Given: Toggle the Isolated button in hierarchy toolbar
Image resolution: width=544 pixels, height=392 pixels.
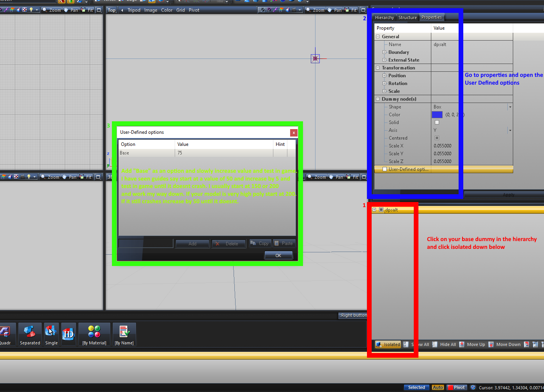Looking at the screenshot, I should [388, 344].
